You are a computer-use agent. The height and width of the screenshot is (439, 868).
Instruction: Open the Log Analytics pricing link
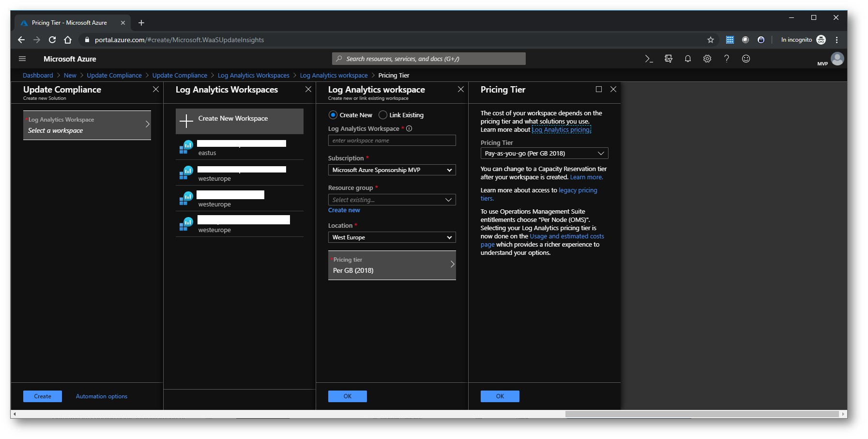[x=562, y=130]
